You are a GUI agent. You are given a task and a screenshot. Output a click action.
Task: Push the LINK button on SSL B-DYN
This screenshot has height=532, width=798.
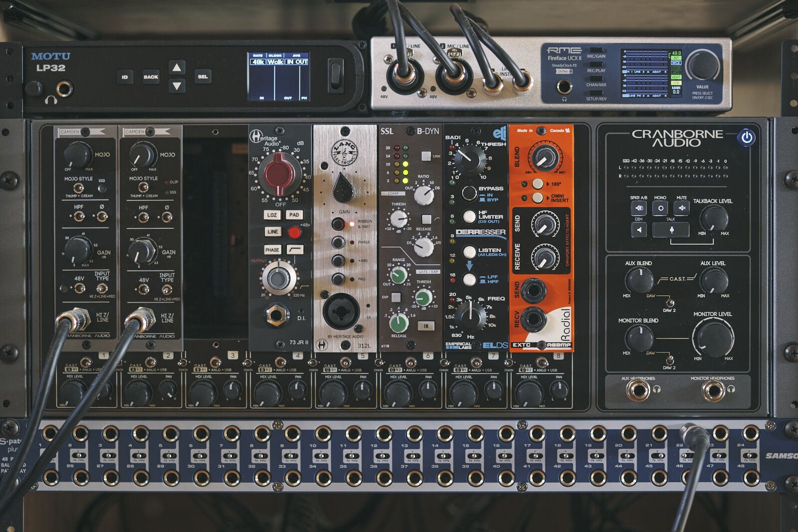click(x=425, y=156)
